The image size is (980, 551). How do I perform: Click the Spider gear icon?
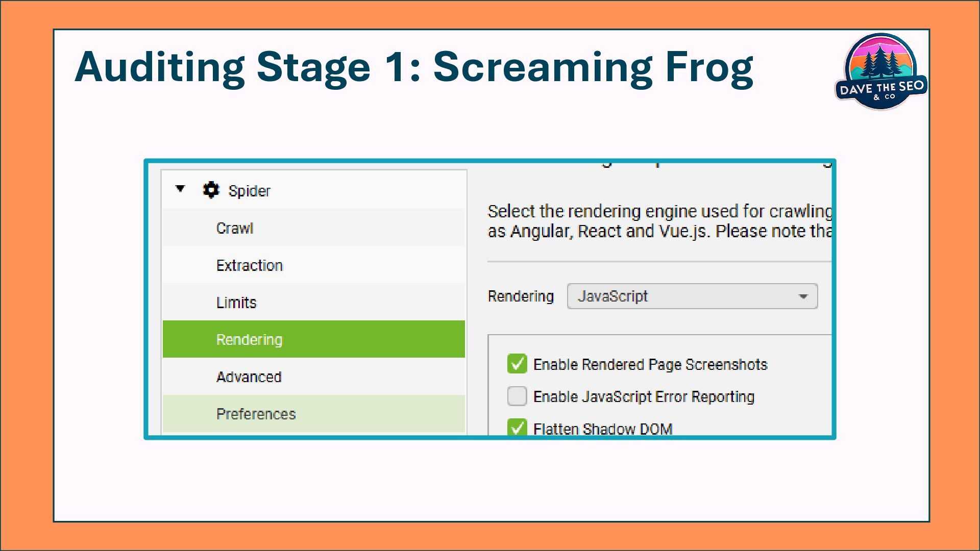click(x=211, y=190)
